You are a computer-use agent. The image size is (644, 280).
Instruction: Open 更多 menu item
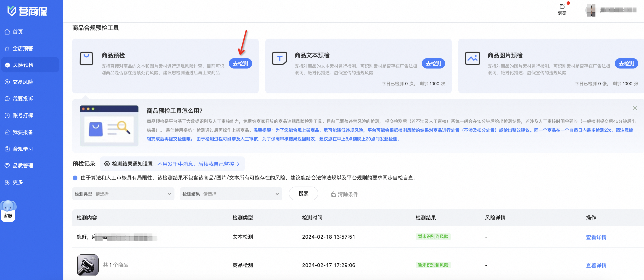pyautogui.click(x=18, y=182)
